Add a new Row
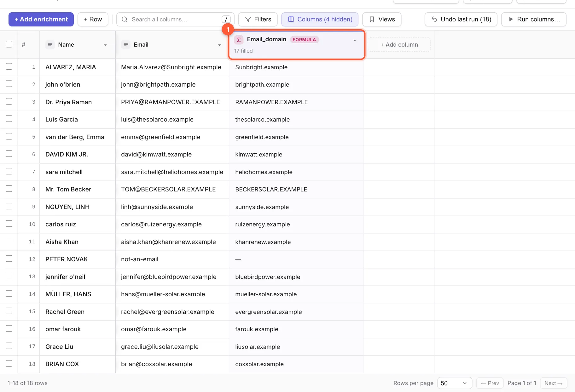575x392 pixels. [93, 20]
